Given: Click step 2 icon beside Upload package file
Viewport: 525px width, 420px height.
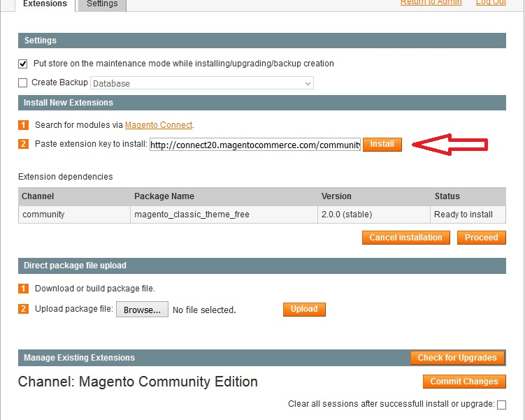Looking at the screenshot, I should 23,309.
